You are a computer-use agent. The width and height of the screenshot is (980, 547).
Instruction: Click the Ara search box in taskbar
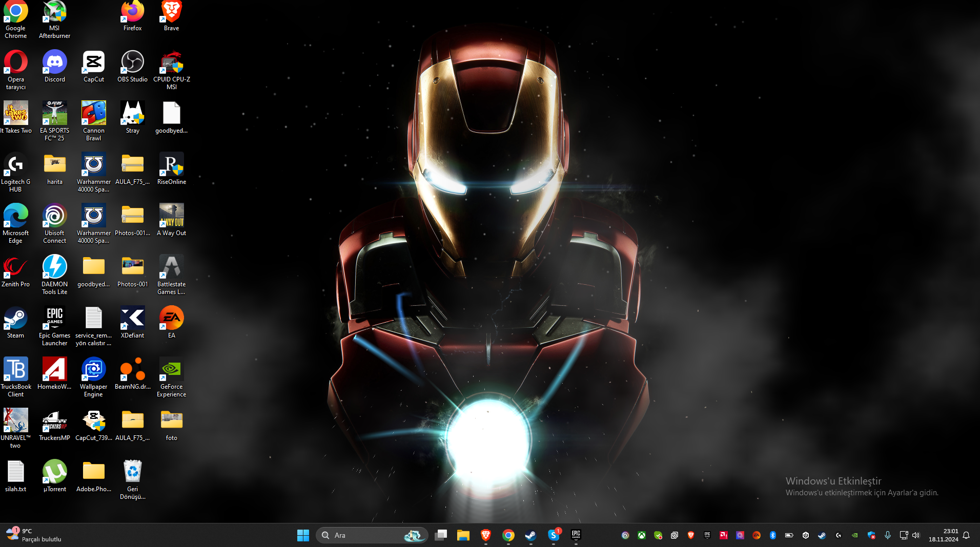click(x=372, y=535)
